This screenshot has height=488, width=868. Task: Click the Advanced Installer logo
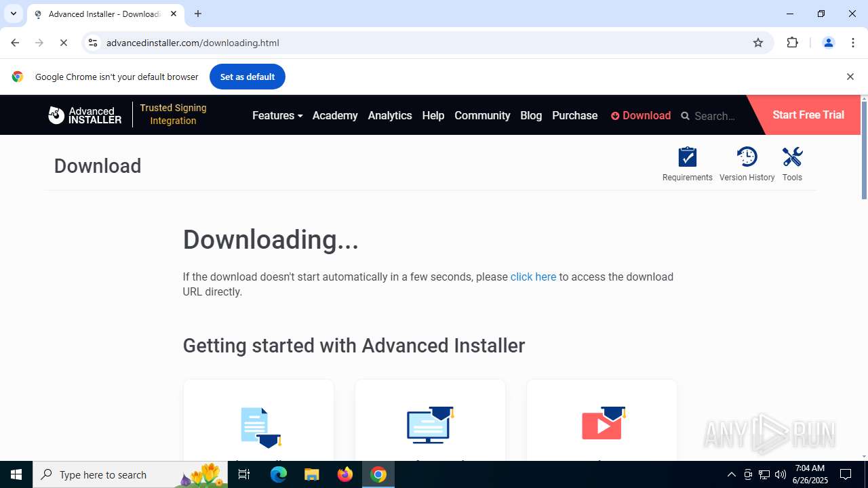pyautogui.click(x=85, y=115)
